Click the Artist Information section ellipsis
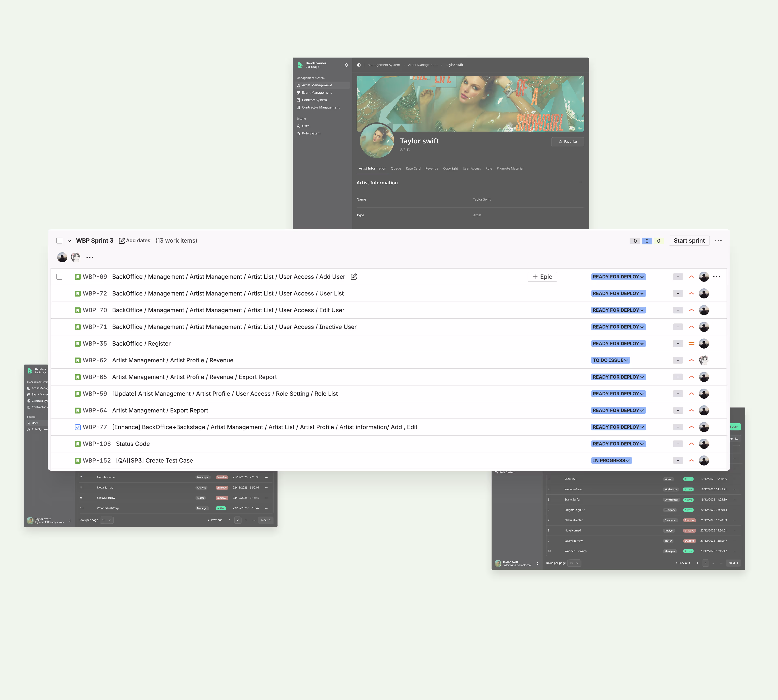778x700 pixels. (580, 182)
